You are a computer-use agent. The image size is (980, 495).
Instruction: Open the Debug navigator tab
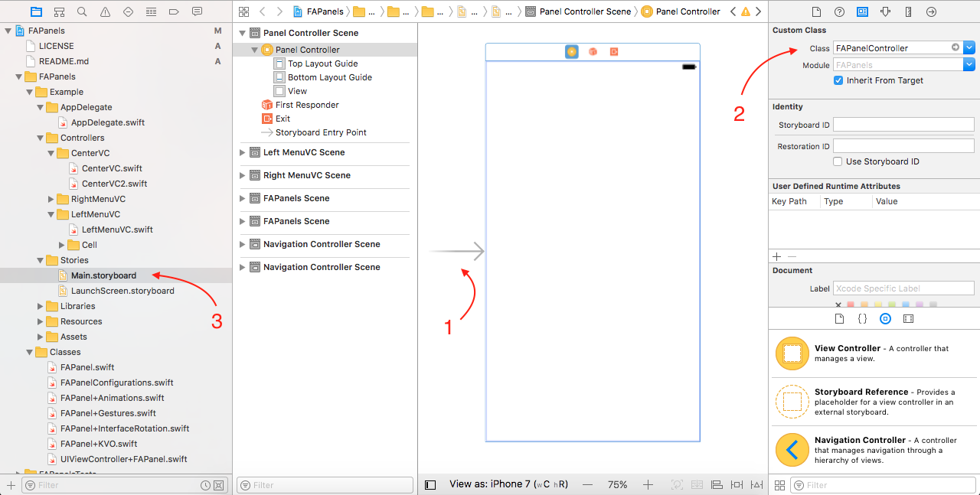(x=151, y=11)
